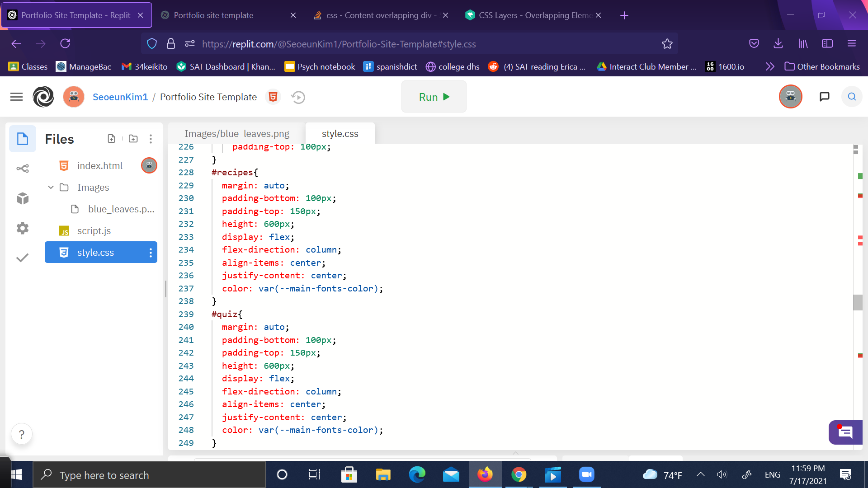Image resolution: width=868 pixels, height=488 pixels.
Task: Click the Files panel icon
Action: click(x=23, y=139)
